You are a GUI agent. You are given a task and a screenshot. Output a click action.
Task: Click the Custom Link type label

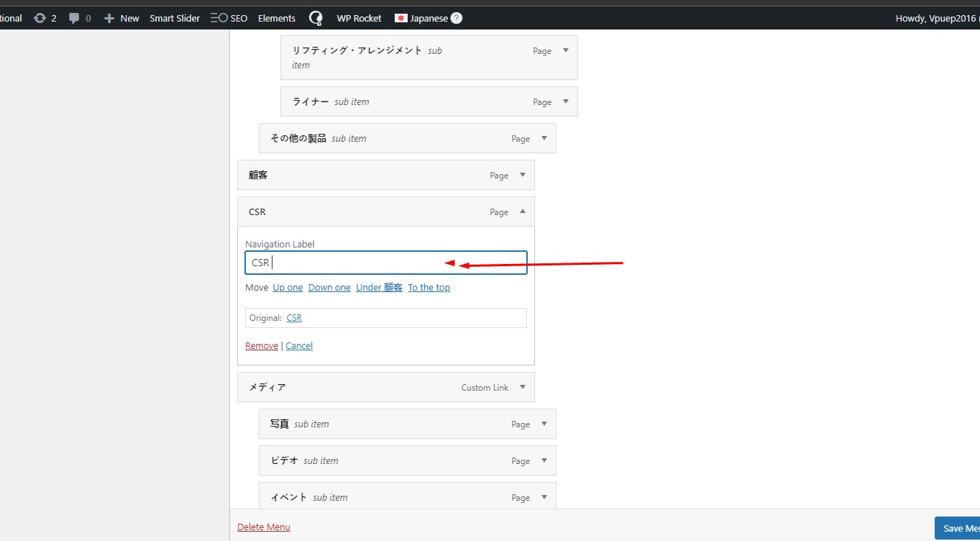pyautogui.click(x=485, y=387)
